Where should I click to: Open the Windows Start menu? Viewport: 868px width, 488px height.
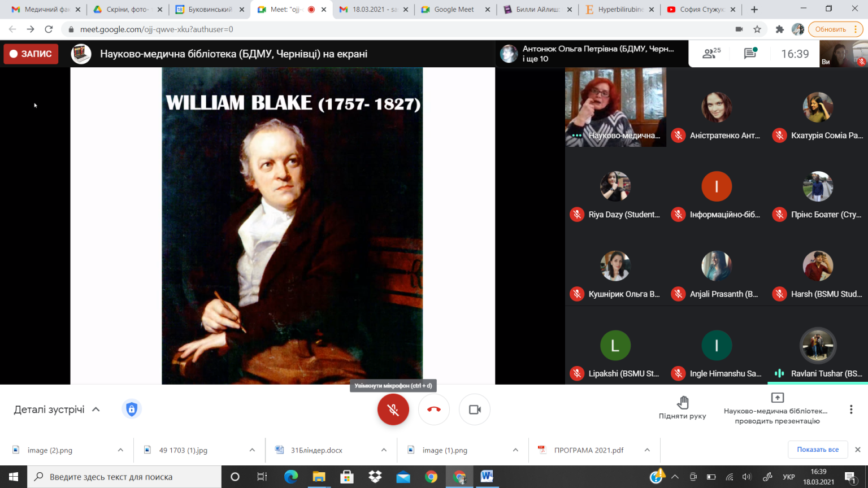tap(14, 477)
